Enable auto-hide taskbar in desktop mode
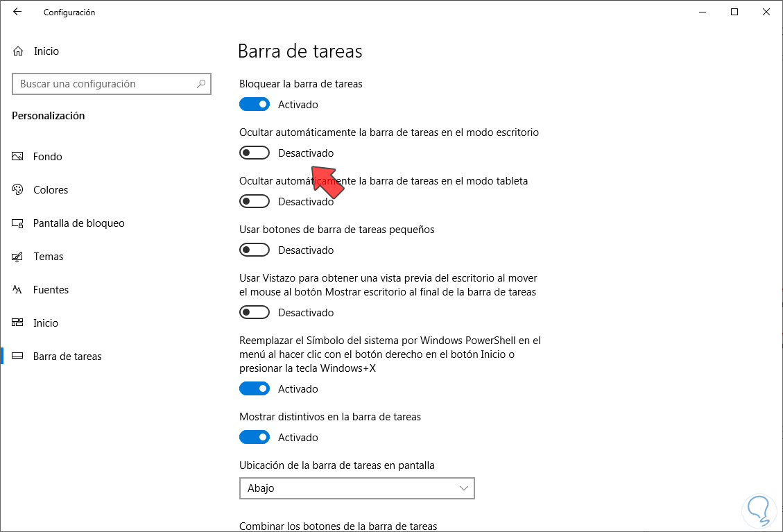The image size is (783, 532). pos(255,153)
